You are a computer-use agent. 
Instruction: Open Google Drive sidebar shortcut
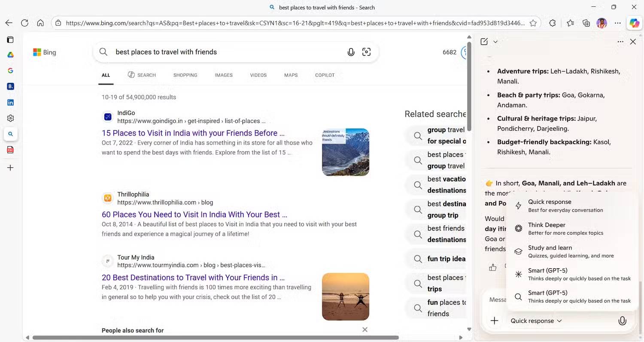click(x=10, y=55)
